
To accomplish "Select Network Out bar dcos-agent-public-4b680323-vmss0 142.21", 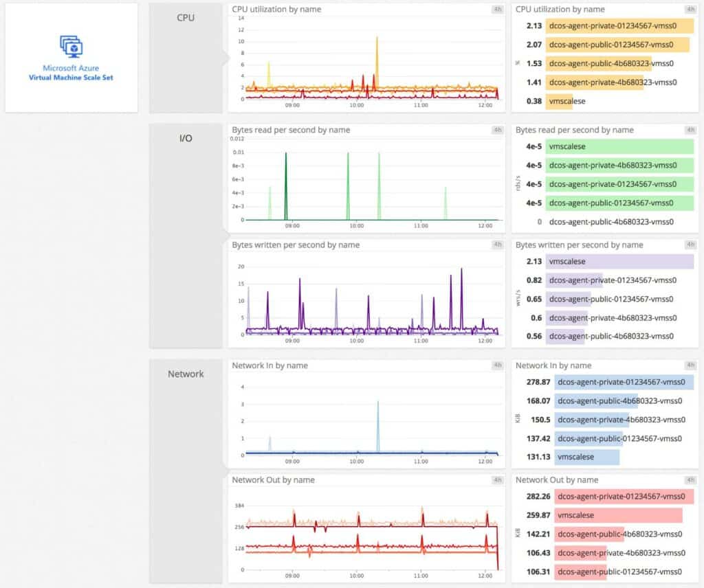I will (x=589, y=534).
